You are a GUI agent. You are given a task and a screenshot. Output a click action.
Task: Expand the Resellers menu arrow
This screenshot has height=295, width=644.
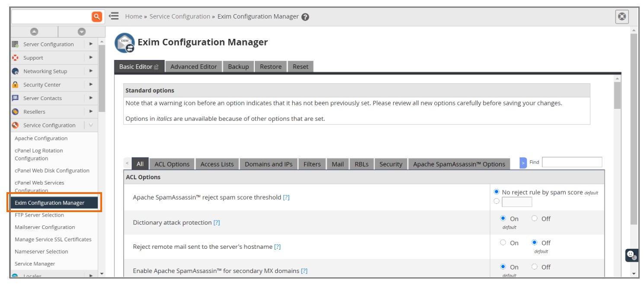[91, 111]
